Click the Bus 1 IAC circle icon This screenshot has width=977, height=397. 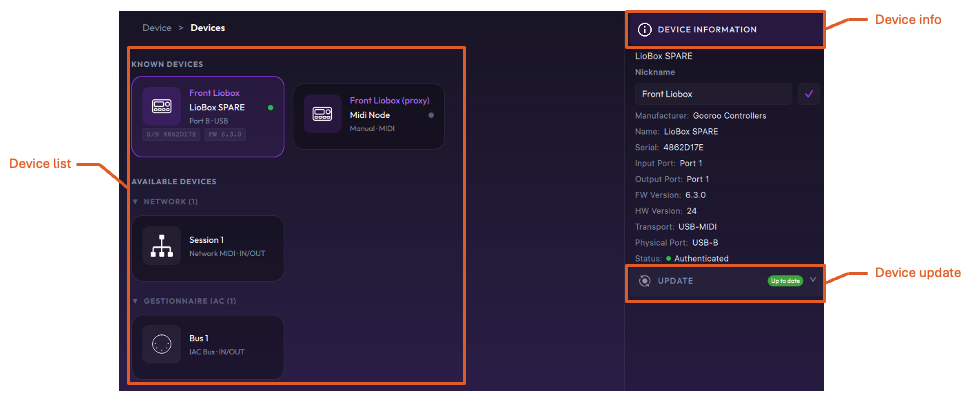point(161,344)
